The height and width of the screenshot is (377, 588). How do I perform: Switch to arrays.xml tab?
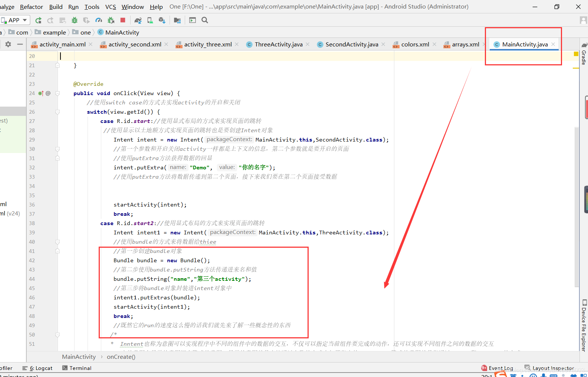coord(466,45)
